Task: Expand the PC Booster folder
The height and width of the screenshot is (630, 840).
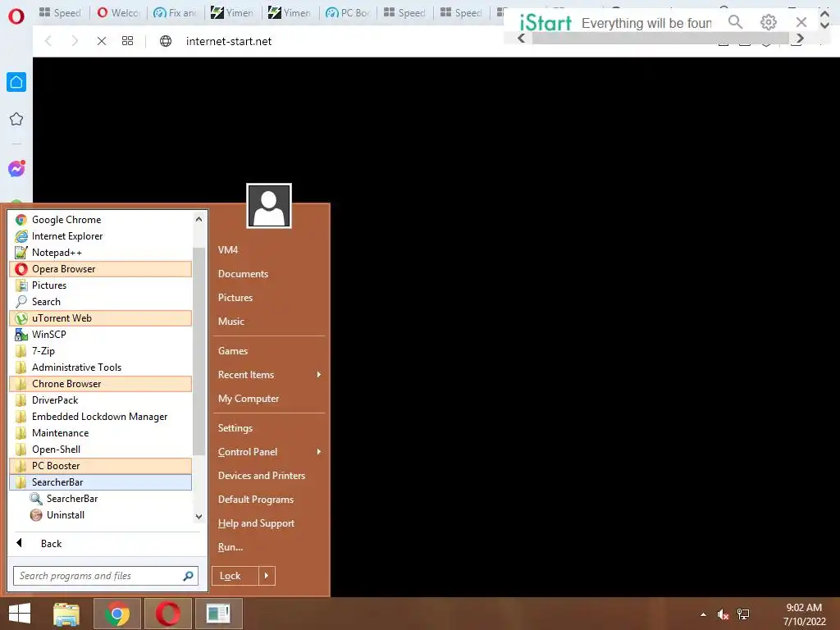Action: (x=101, y=466)
